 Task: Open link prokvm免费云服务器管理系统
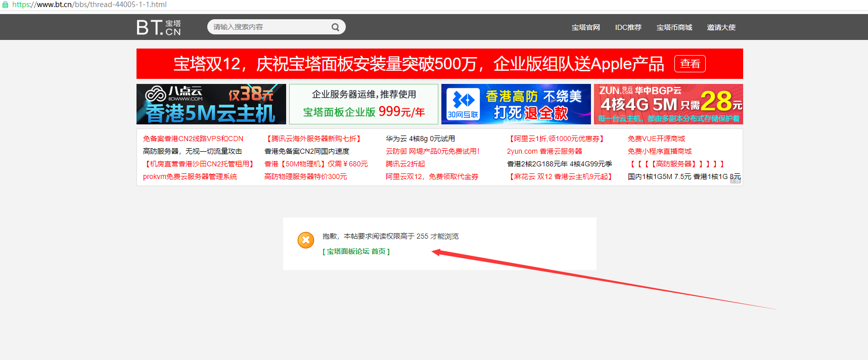pyautogui.click(x=190, y=176)
